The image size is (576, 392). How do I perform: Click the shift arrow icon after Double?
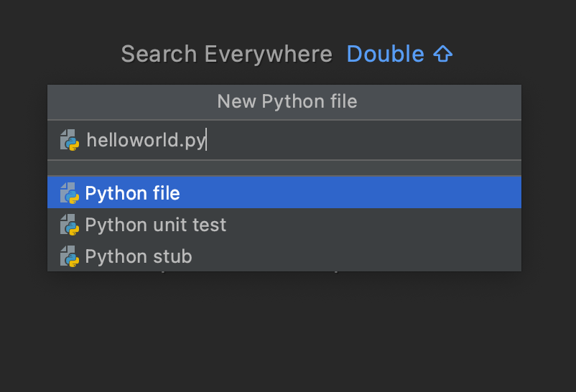click(x=442, y=54)
